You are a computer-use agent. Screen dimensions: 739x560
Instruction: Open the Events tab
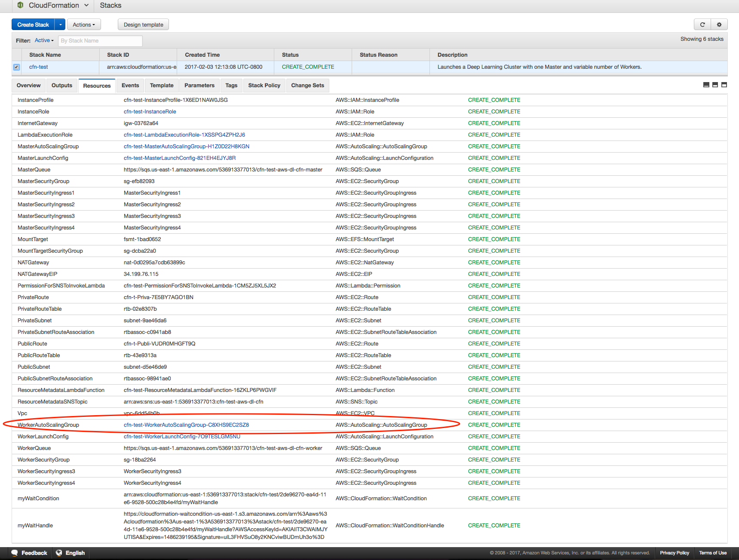(130, 85)
